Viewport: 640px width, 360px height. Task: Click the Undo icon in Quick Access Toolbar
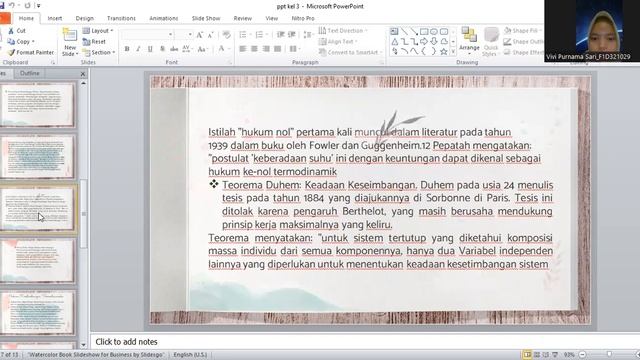point(12,5)
